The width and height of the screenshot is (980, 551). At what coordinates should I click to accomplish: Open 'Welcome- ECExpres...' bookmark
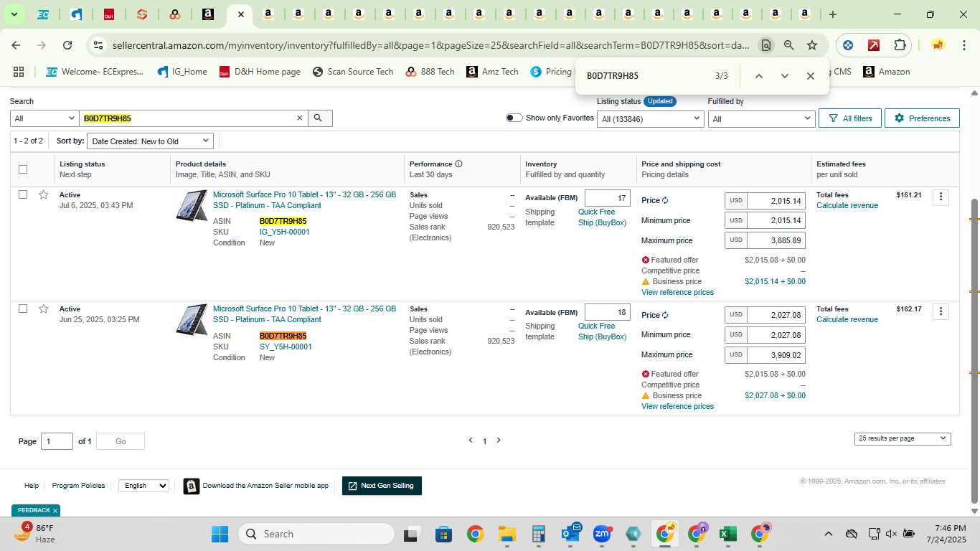pos(94,72)
